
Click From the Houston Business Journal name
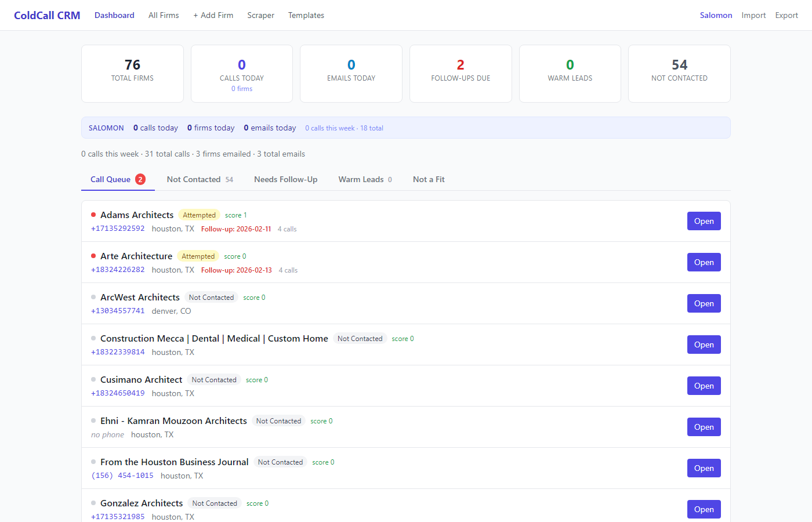pyautogui.click(x=174, y=462)
